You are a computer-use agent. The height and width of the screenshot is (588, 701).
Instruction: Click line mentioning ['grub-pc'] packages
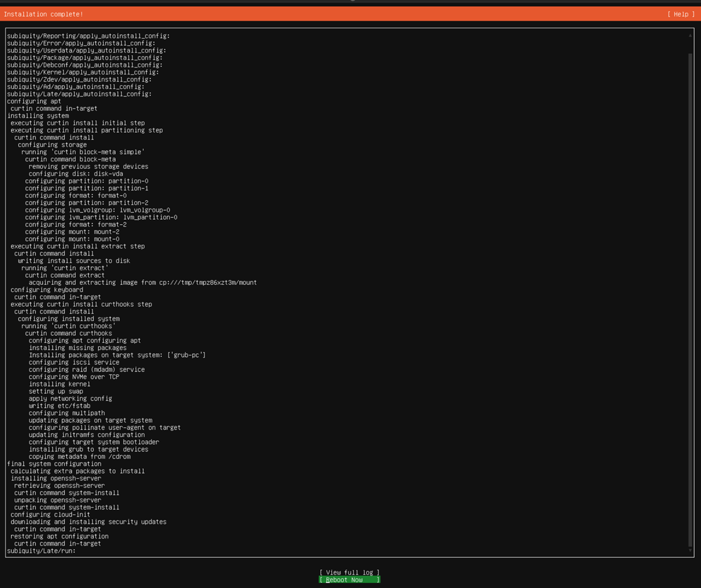point(117,355)
